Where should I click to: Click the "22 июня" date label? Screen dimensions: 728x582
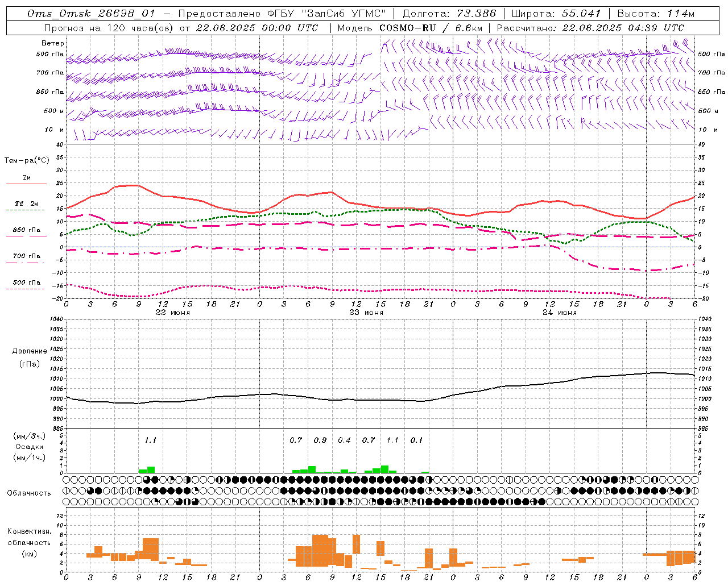click(173, 313)
